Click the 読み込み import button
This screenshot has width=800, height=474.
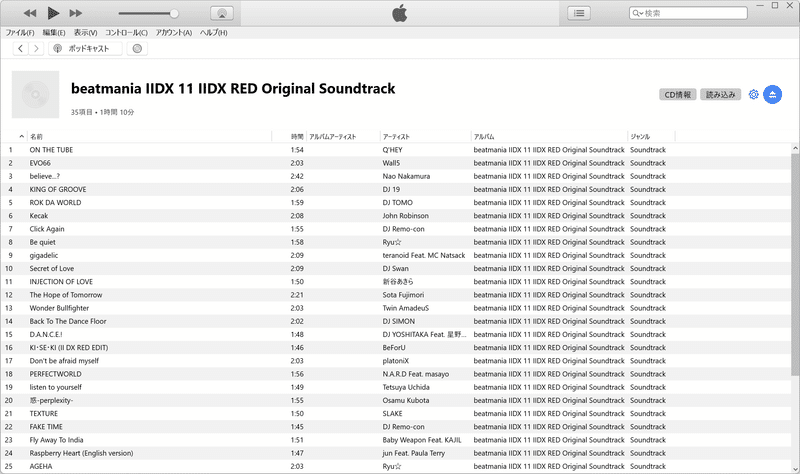pyautogui.click(x=720, y=94)
